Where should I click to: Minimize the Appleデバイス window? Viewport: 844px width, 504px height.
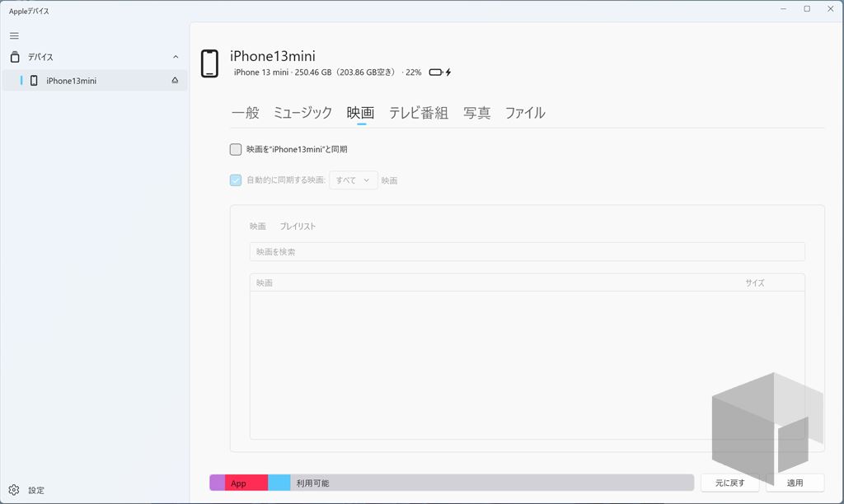point(784,8)
